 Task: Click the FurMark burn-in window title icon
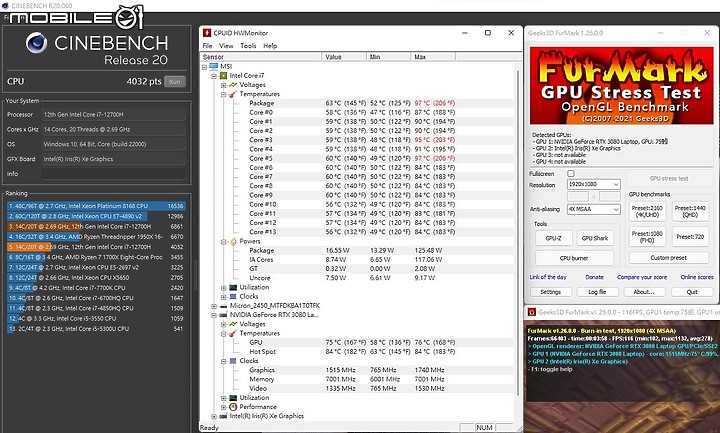532,312
